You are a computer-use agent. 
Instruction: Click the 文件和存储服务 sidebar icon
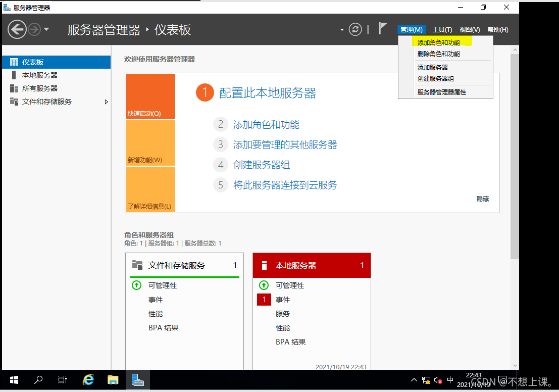pyautogui.click(x=14, y=102)
